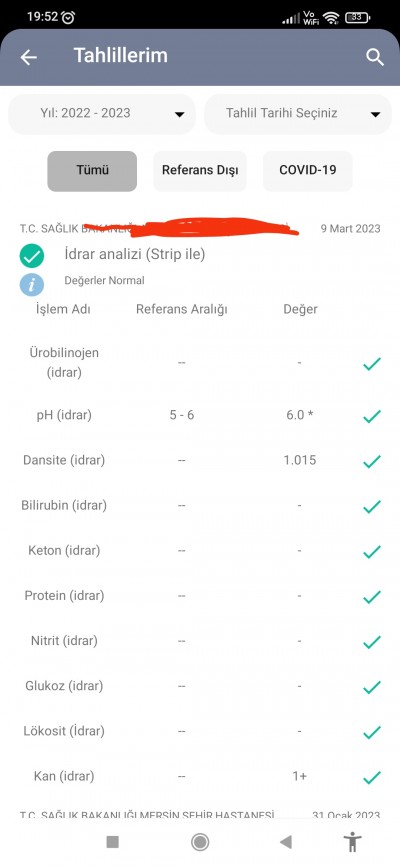Switch to the Referans Dışı filter
Screen dimensions: 400x866
200,171
